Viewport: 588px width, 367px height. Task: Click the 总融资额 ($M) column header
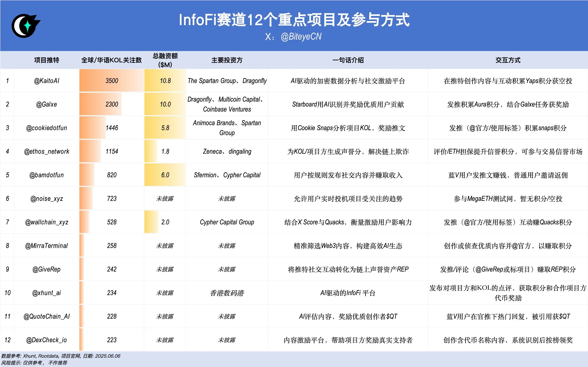tap(165, 60)
